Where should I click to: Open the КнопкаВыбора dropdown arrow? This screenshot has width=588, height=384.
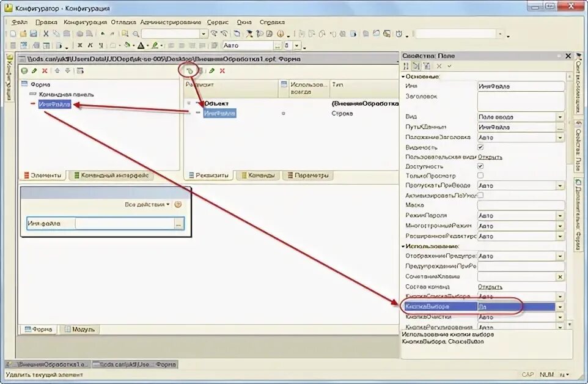tap(560, 307)
